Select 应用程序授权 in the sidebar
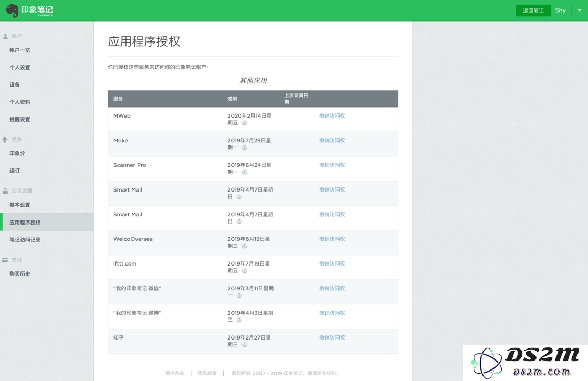Screen dimensions: 588x381 click(x=47, y=223)
